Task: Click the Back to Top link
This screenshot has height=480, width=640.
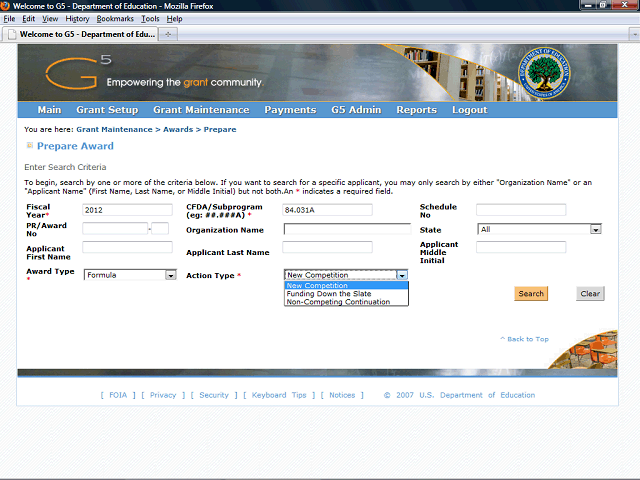Action: tap(524, 339)
